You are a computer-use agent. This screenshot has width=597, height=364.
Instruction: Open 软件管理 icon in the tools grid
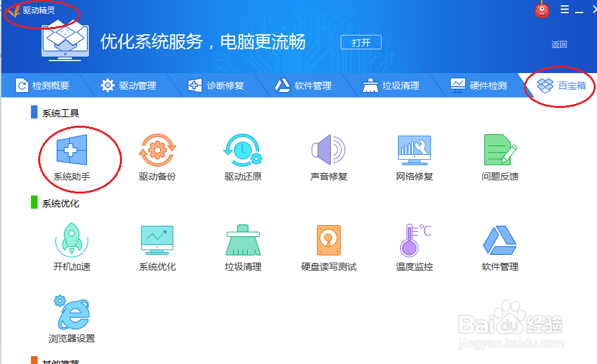pos(500,247)
